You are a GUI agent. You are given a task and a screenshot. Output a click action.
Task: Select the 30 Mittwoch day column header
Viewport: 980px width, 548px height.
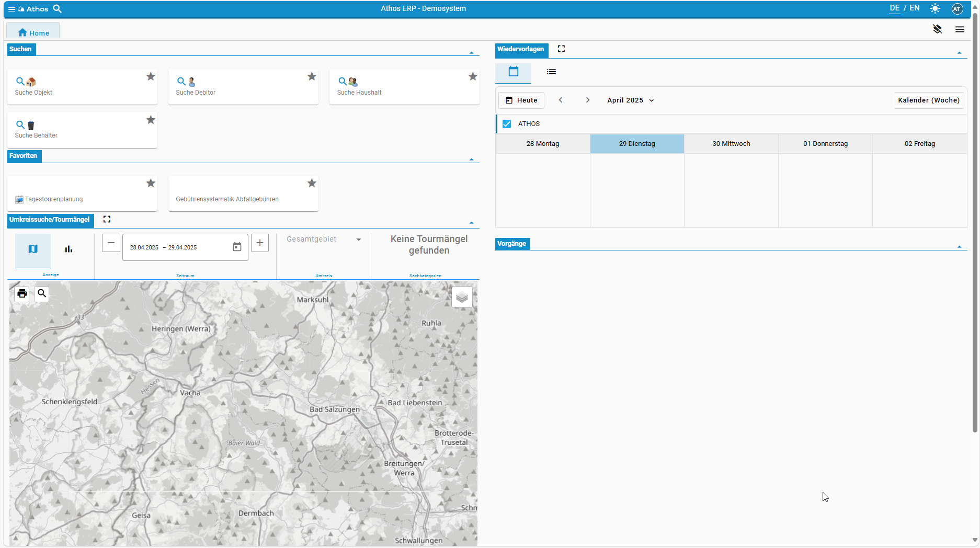(731, 144)
